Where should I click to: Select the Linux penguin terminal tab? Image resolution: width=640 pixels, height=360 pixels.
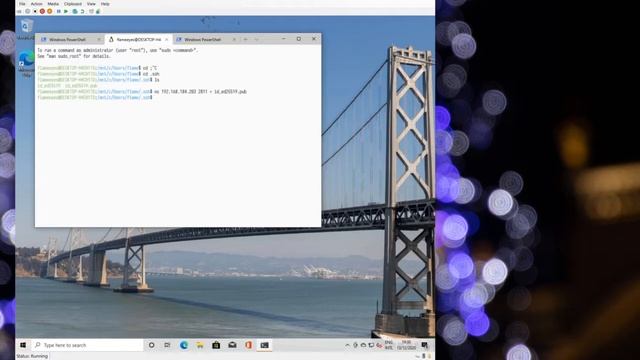[x=138, y=40]
